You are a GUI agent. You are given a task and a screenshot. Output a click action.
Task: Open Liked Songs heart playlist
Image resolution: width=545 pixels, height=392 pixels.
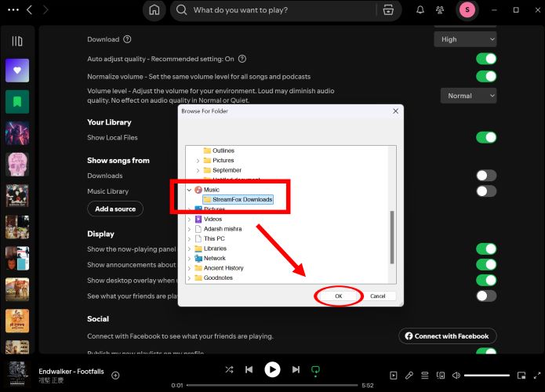click(17, 71)
